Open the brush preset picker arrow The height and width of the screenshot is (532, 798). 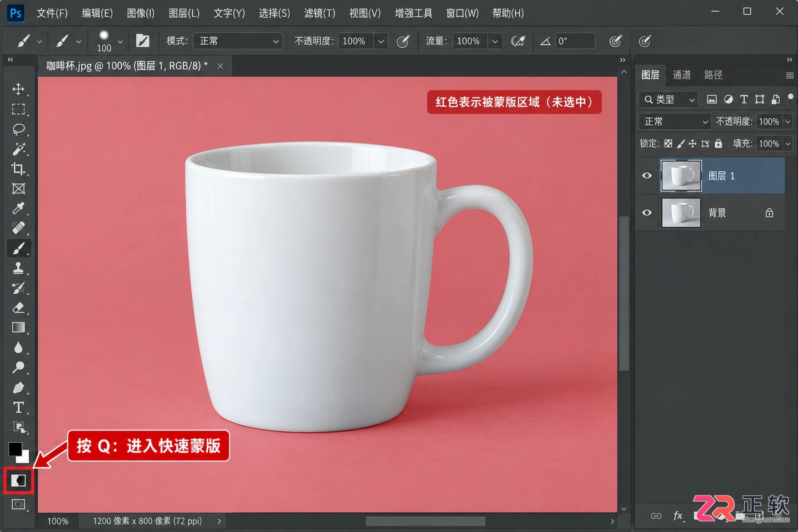pos(120,42)
